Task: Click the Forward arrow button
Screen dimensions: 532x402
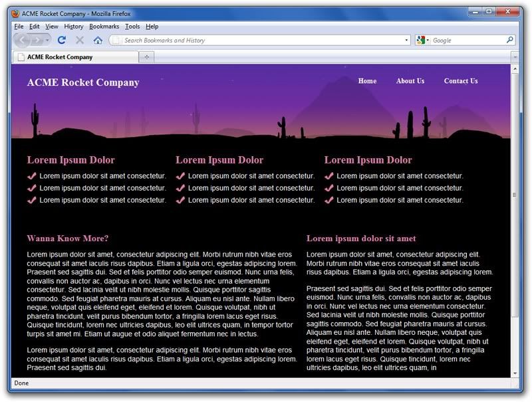Action: 37,41
